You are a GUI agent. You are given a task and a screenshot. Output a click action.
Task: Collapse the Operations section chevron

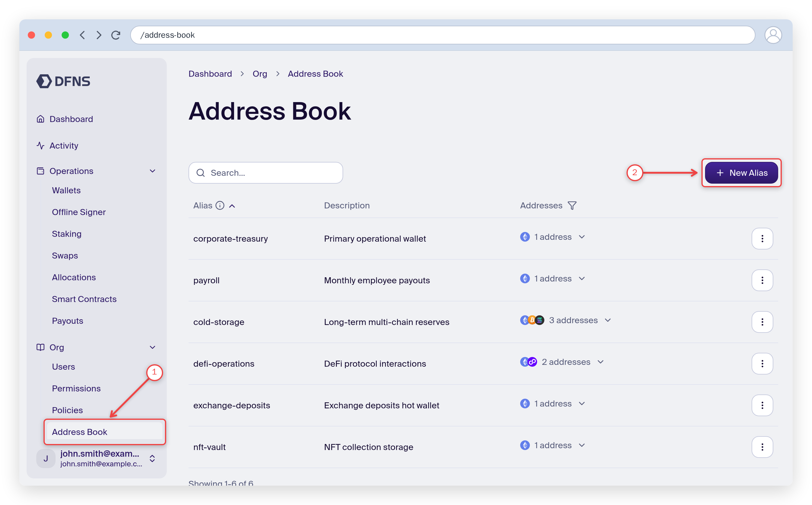[153, 171]
